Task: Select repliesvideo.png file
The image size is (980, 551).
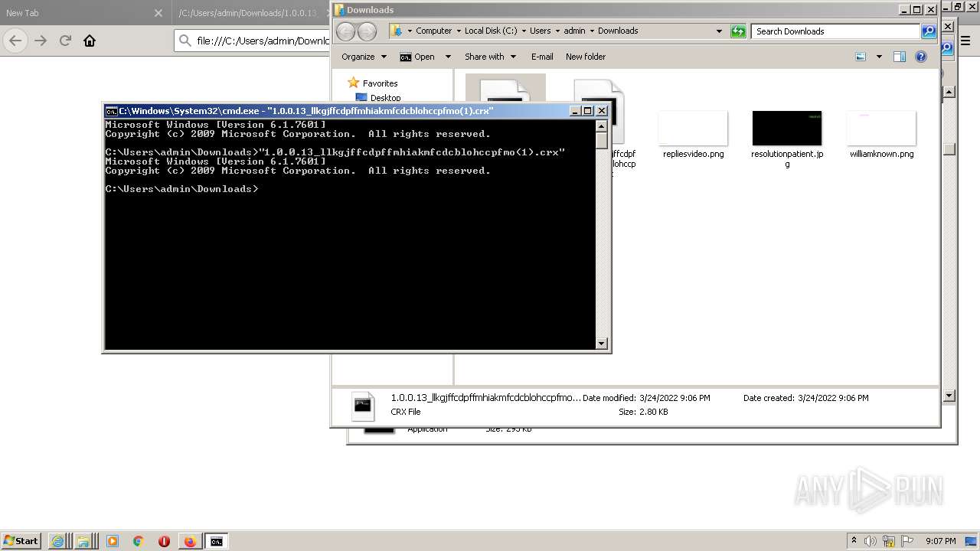Action: 693,135
